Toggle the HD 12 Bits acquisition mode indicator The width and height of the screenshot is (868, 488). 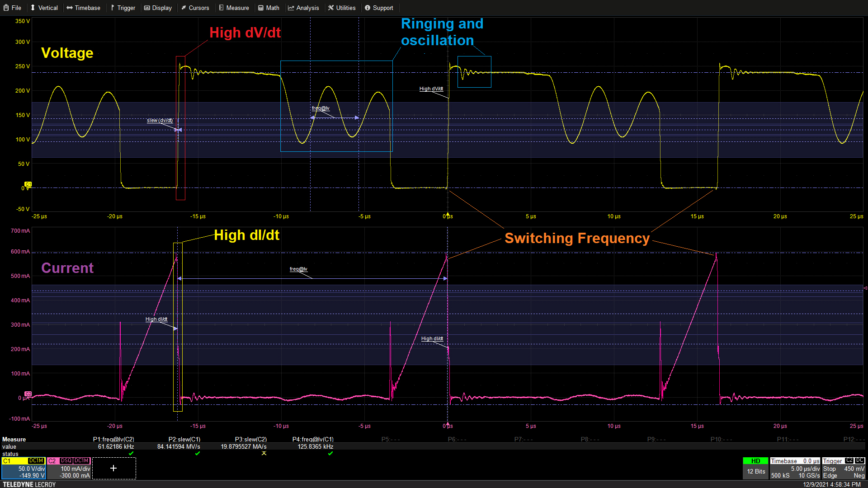[x=755, y=466]
